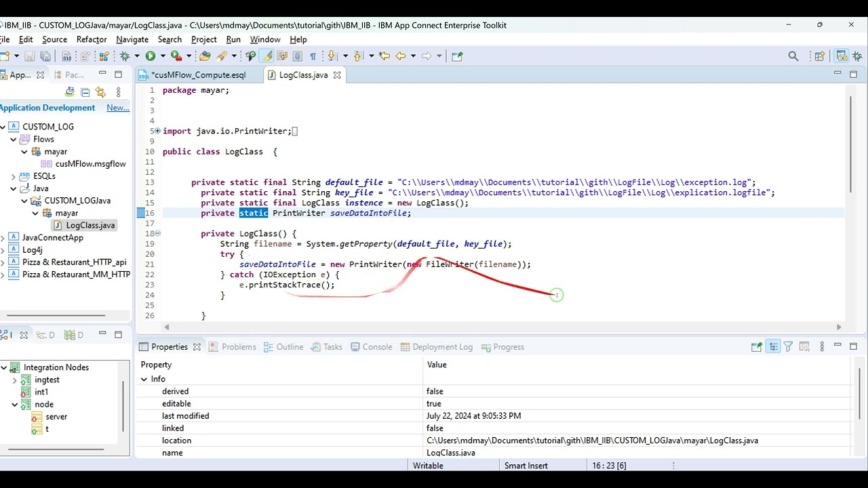868x488 pixels.
Task: Collapse the Info property category
Action: [x=144, y=380]
